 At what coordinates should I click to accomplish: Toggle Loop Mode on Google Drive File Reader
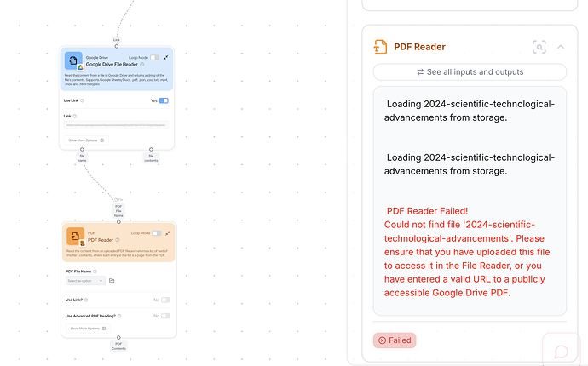(x=154, y=57)
